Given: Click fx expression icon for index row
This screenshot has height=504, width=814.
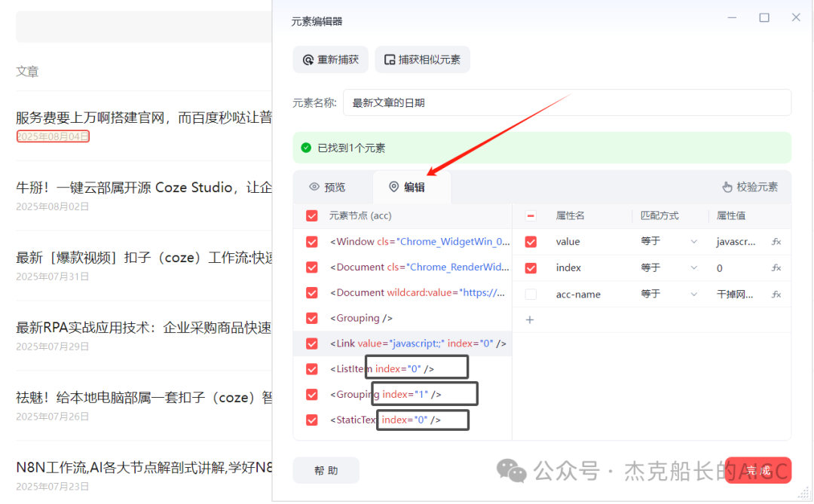Looking at the screenshot, I should click(776, 268).
